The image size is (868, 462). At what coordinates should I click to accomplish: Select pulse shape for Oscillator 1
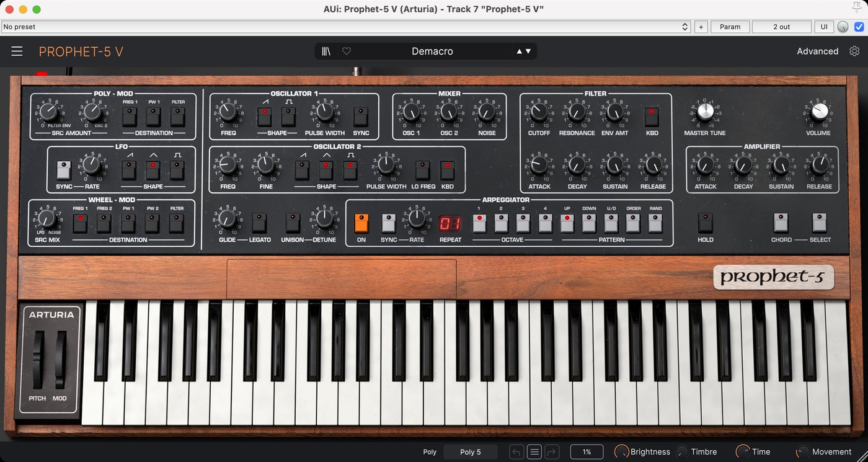tap(288, 116)
